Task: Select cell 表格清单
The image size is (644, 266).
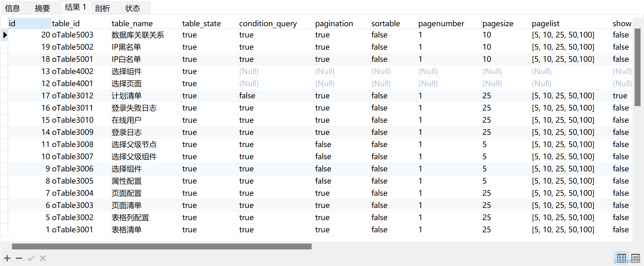Action: pos(146,229)
